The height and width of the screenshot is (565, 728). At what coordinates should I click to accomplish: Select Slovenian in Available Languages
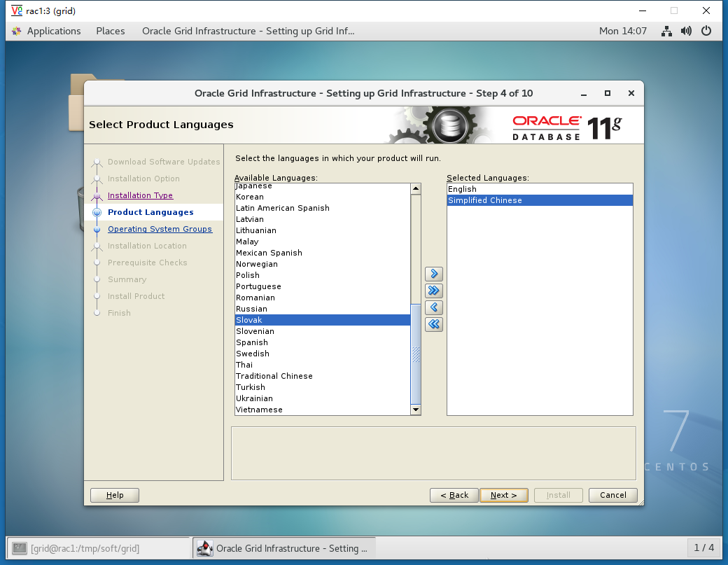(x=322, y=331)
